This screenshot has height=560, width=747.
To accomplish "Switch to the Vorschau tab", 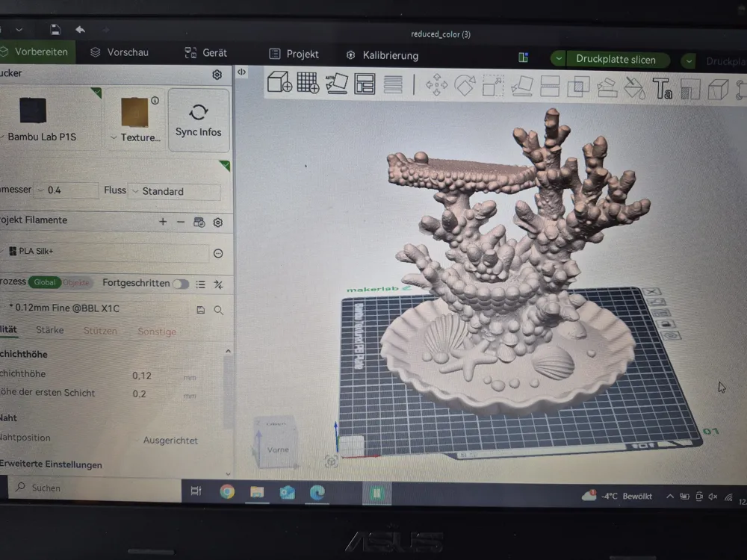I will pyautogui.click(x=120, y=52).
